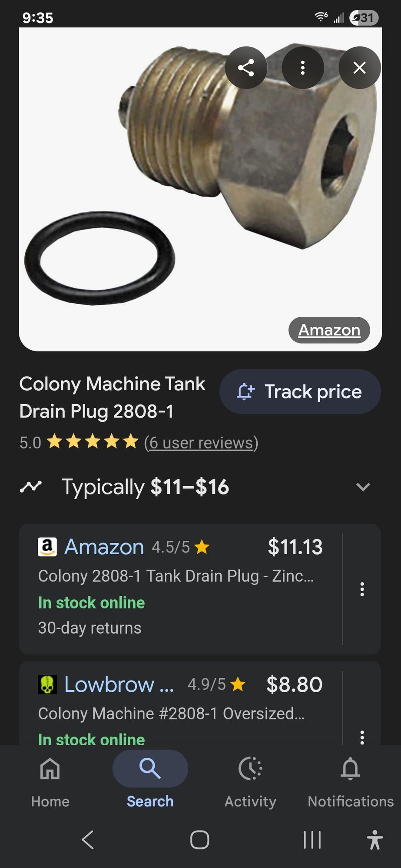This screenshot has height=868, width=401.
Task: Open more options for Amazon listing
Action: 362,589
